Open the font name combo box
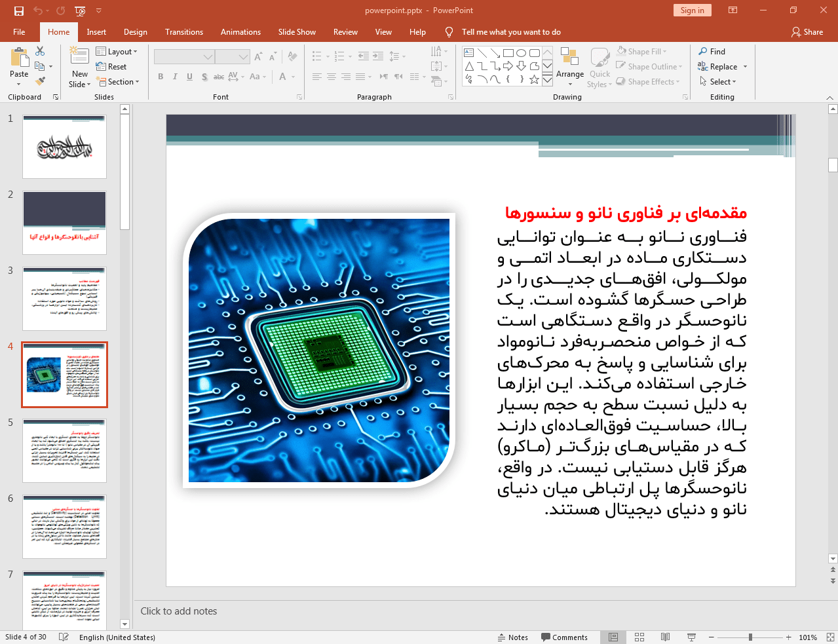Image resolution: width=838 pixels, height=644 pixels. (184, 57)
